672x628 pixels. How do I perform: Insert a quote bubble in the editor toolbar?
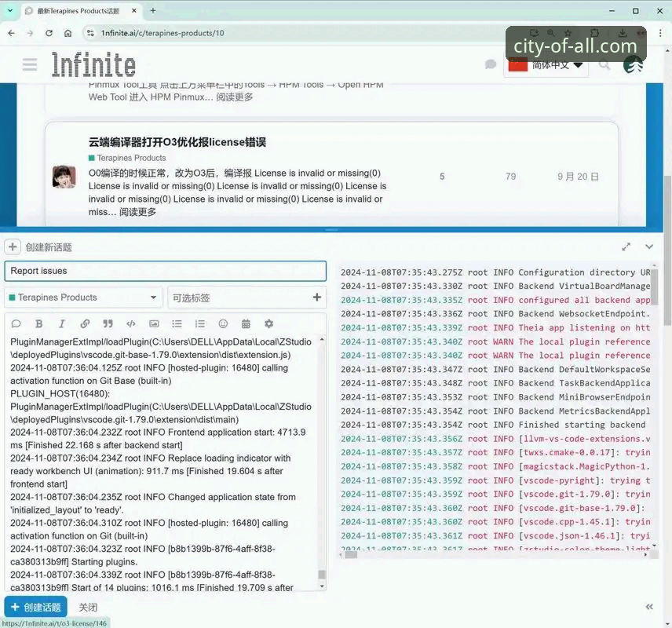tap(16, 324)
